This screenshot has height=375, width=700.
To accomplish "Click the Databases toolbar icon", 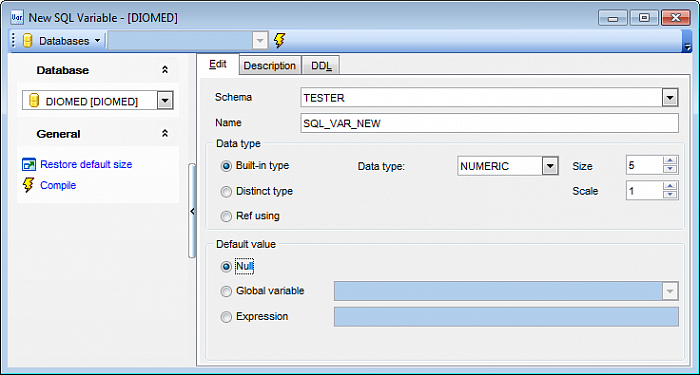I will point(28,41).
